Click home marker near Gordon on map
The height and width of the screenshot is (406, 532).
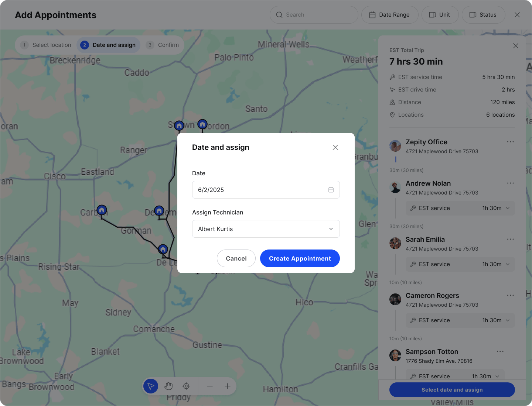[x=202, y=124]
